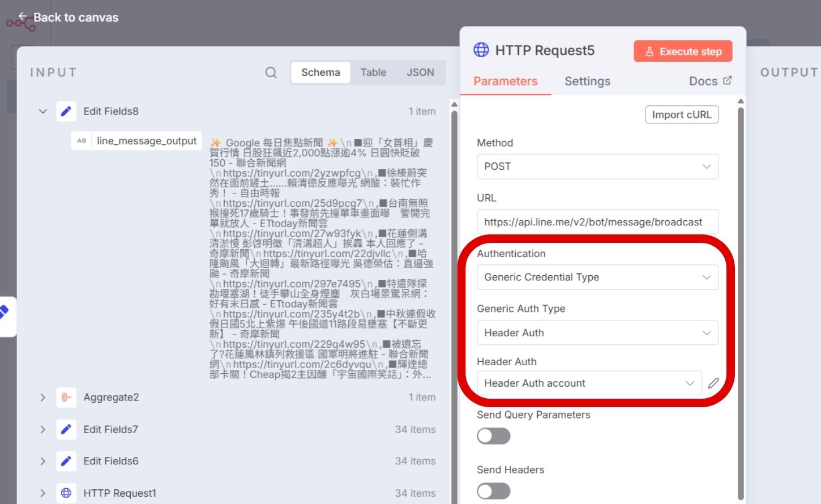Click the HTTP Request1 globe icon
821x504 pixels.
pos(66,493)
